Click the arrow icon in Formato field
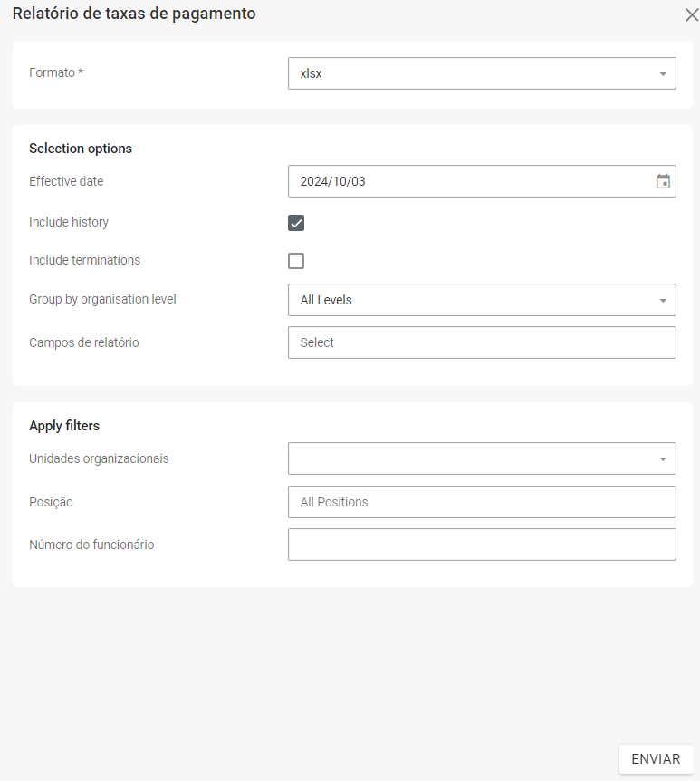 click(663, 74)
